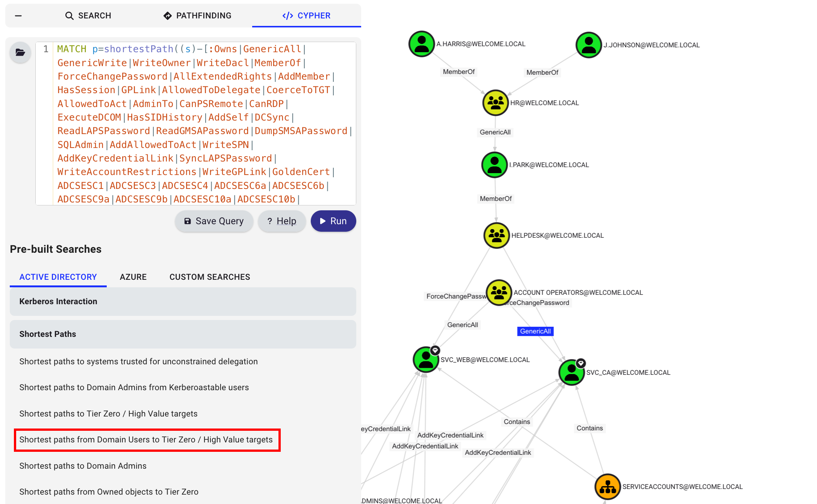Screen dimensions: 817x504
Task: Click the highlighted GenericAll edge label
Action: (x=535, y=331)
